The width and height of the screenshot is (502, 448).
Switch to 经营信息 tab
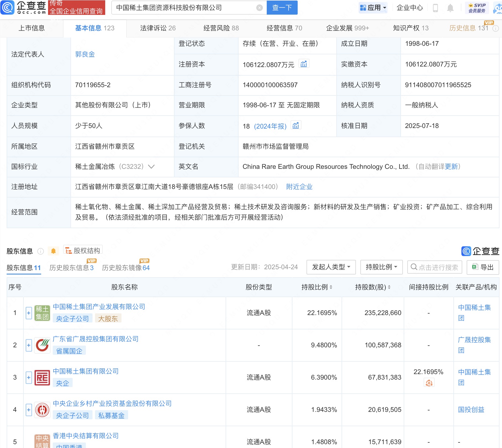point(284,28)
